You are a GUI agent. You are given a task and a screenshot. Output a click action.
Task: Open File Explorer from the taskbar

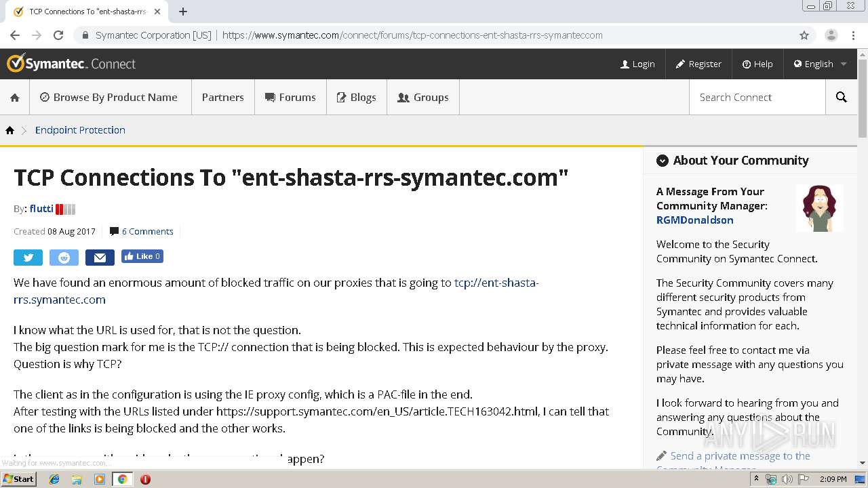point(77,479)
